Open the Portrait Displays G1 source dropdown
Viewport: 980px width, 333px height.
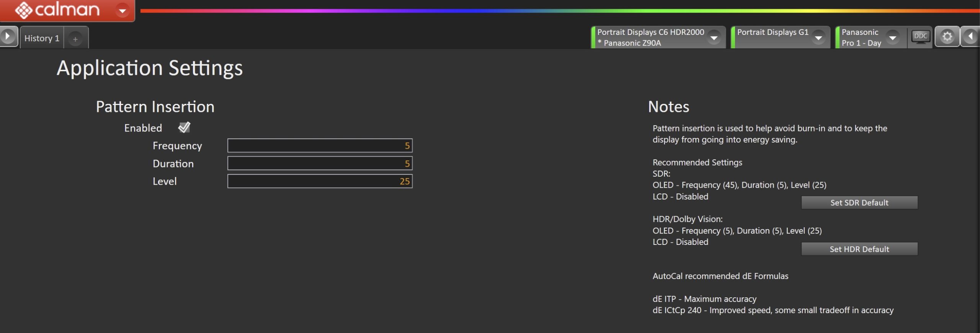[x=818, y=38]
